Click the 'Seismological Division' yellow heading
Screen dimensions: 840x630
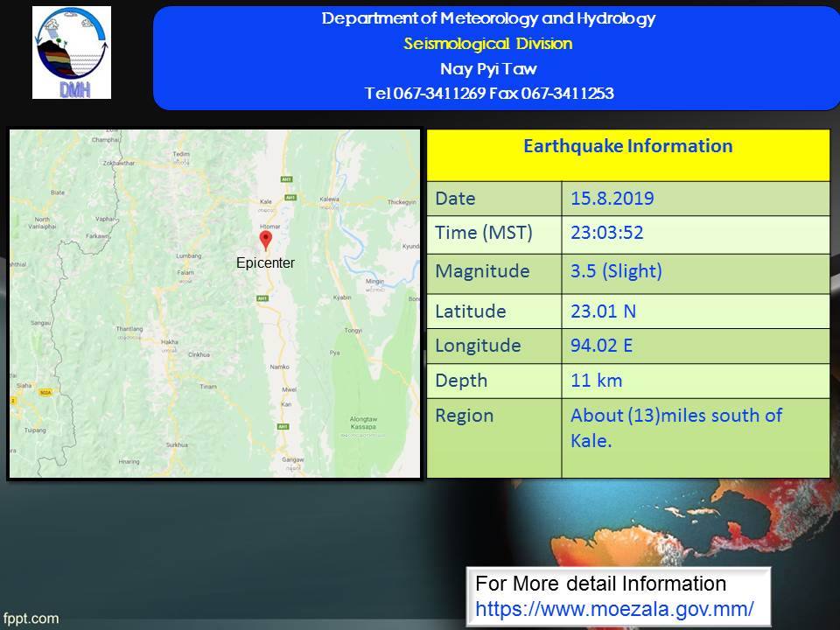click(488, 44)
